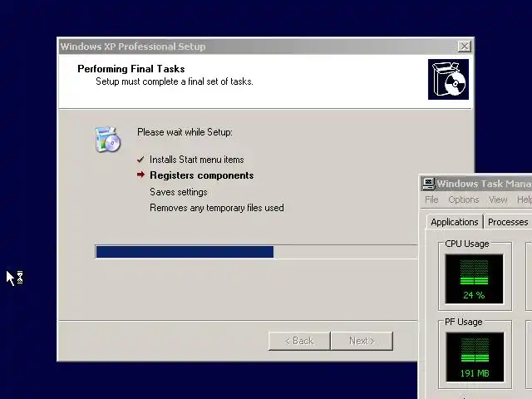
Task: Click 'Setup must complete a final set of tasks.'
Action: (x=175, y=81)
